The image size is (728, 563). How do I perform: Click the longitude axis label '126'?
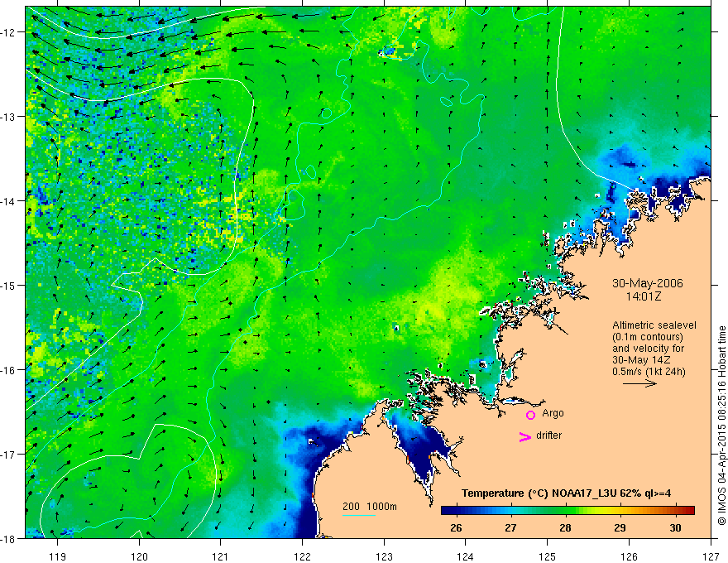pyautogui.click(x=629, y=556)
